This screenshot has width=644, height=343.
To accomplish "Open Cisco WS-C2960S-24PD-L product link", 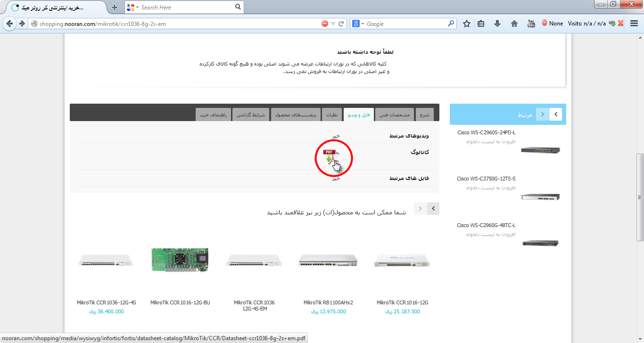I will [x=486, y=132].
